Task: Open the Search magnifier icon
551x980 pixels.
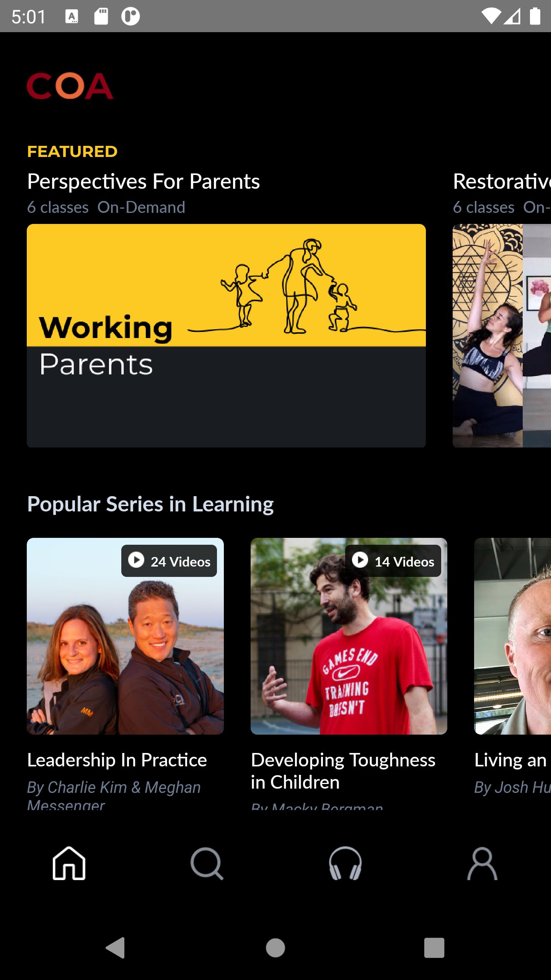Action: tap(207, 863)
